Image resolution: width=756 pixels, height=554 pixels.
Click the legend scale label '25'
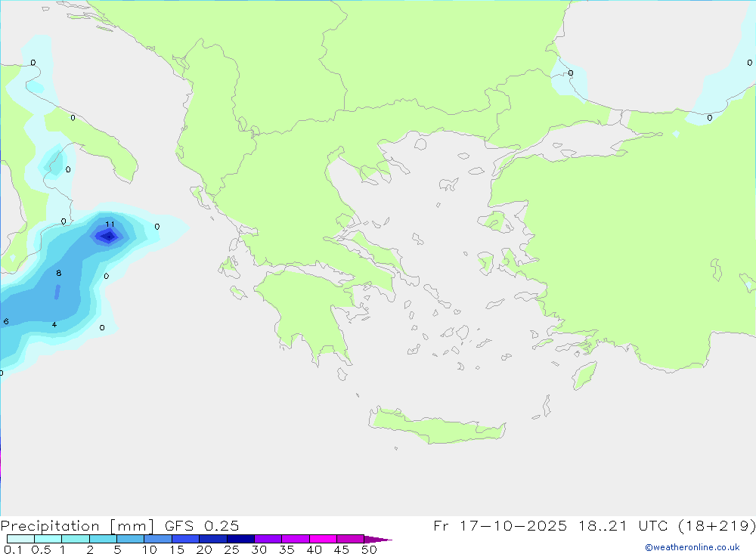[x=231, y=549]
